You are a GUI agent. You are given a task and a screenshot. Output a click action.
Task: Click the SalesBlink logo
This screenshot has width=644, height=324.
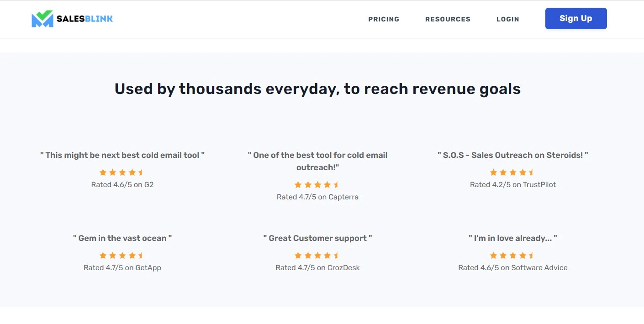pyautogui.click(x=72, y=19)
